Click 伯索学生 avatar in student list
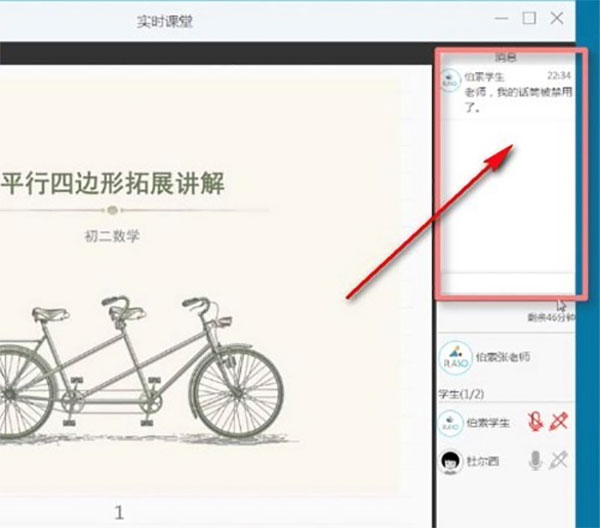Viewport: 600px width, 528px height. [451, 423]
